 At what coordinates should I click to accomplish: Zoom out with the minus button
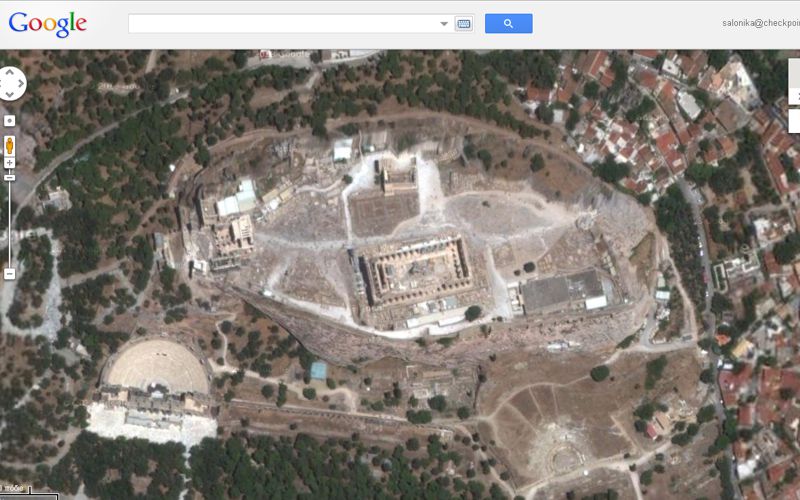coord(10,273)
